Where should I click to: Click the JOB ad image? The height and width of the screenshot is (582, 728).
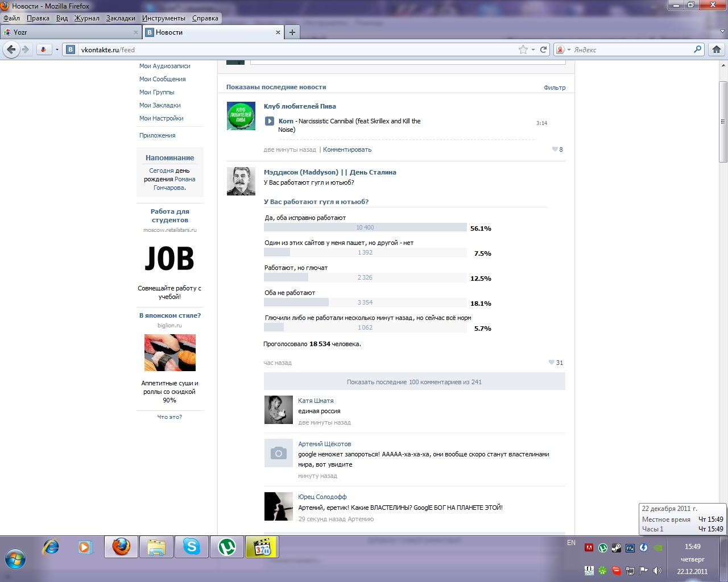(169, 259)
